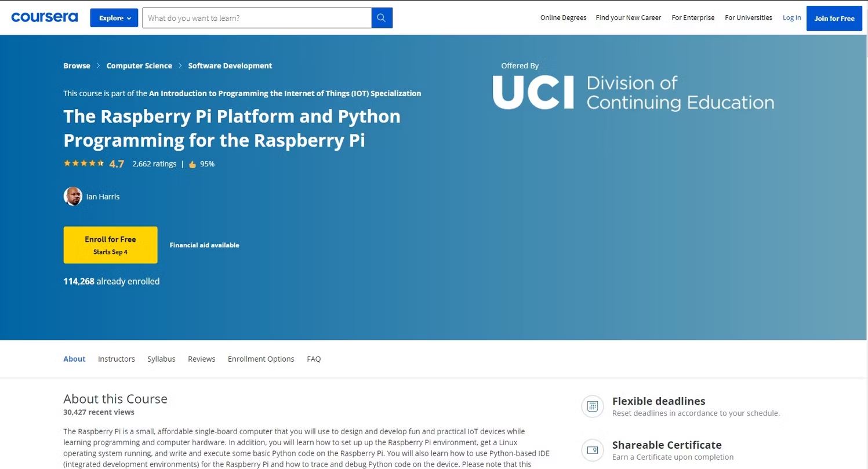Click the 4.7 rating number
This screenshot has height=469, width=868.
[117, 164]
